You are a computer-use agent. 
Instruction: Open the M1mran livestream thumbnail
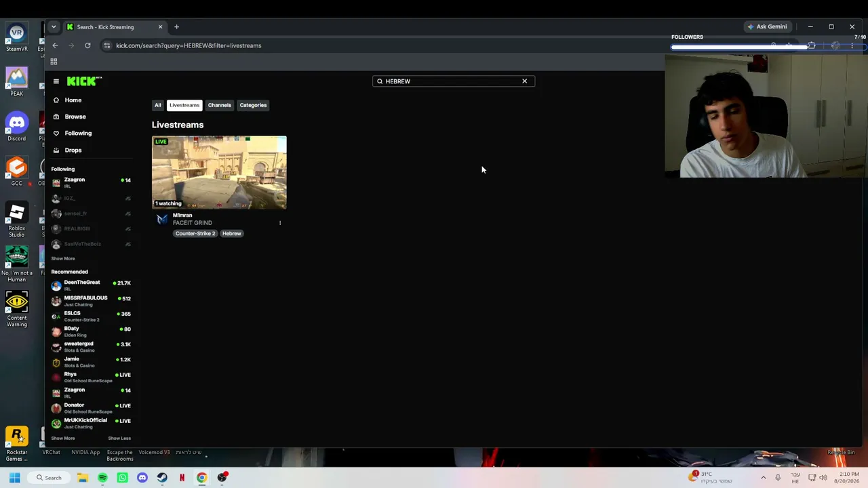[219, 172]
